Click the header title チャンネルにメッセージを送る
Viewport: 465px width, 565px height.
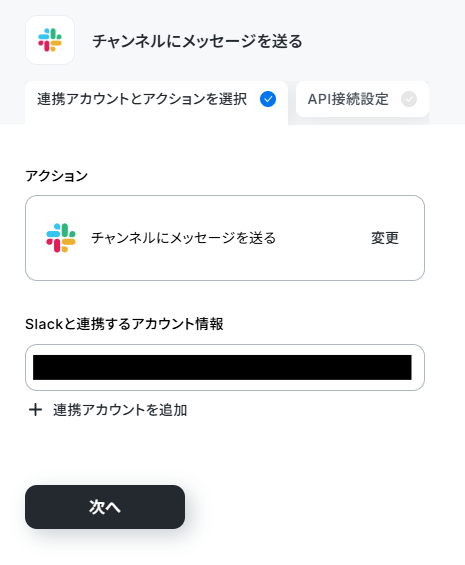click(197, 41)
